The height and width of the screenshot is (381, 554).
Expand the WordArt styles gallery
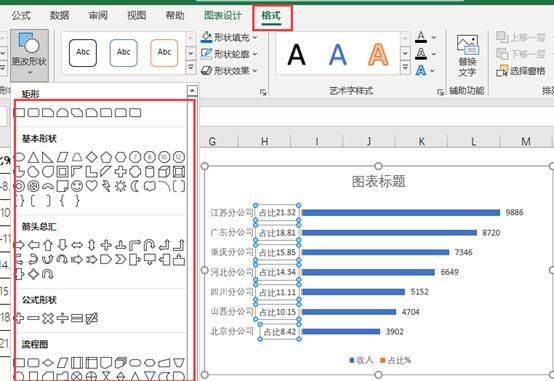405,67
